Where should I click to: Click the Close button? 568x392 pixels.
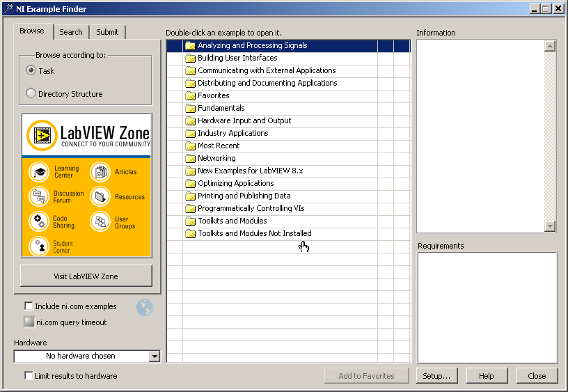(537, 376)
